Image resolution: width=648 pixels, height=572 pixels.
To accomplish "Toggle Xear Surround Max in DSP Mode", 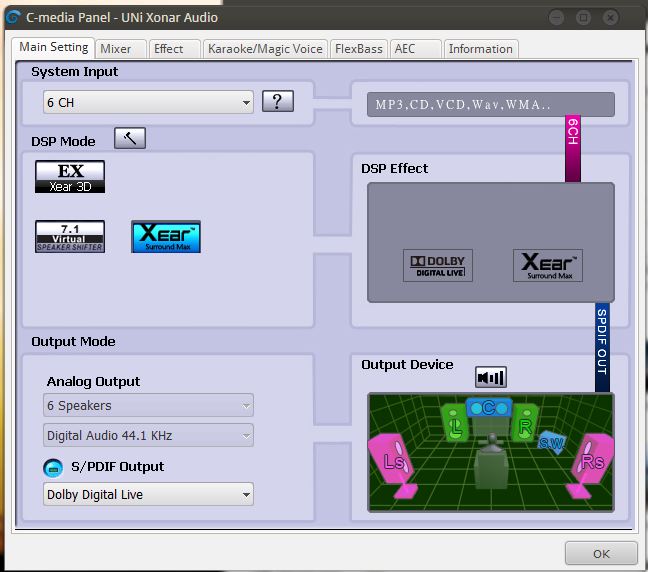I will tap(166, 236).
